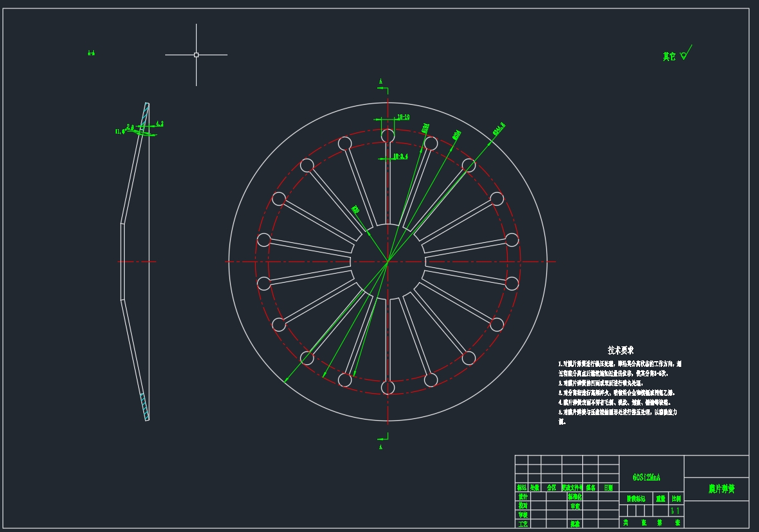
Task: Click the 重量 header cell
Action: 661,499
